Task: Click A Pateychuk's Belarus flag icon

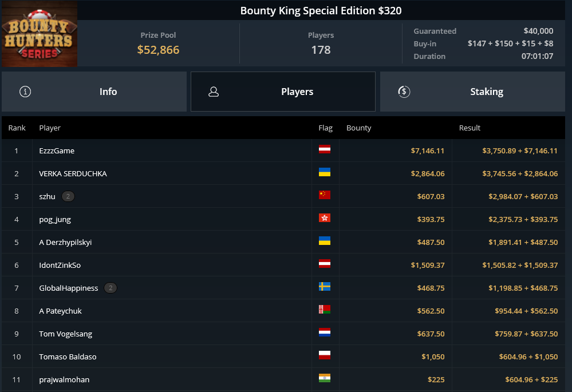Action: (x=324, y=310)
